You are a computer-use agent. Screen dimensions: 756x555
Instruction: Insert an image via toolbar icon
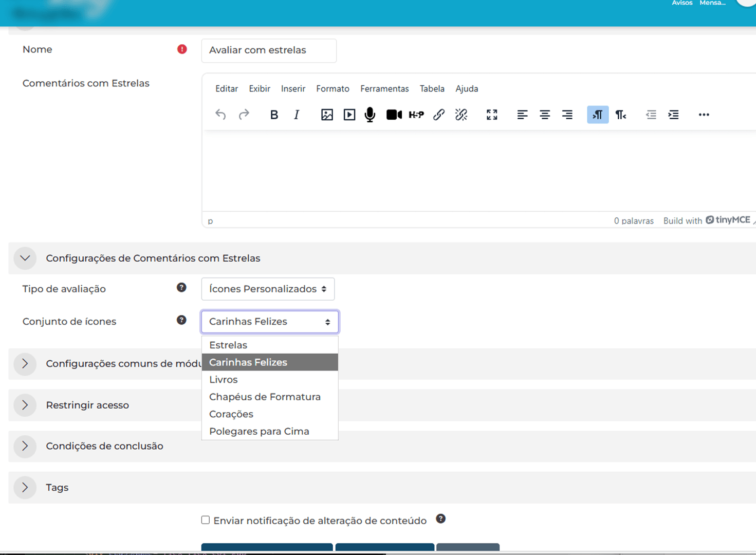[x=327, y=115]
